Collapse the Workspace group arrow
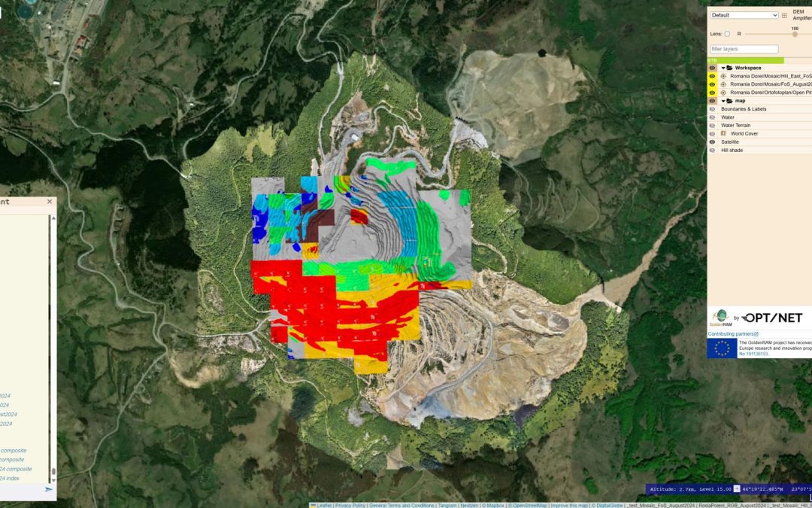The height and width of the screenshot is (508, 812). 723,68
